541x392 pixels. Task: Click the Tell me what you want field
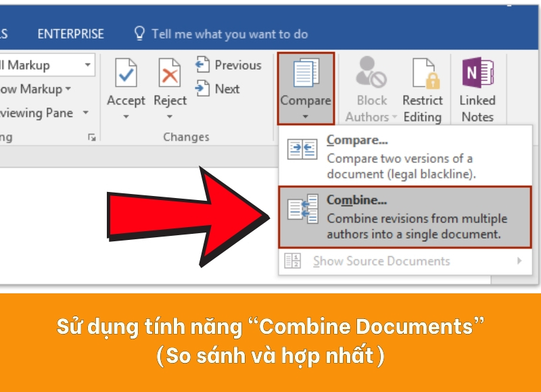230,34
